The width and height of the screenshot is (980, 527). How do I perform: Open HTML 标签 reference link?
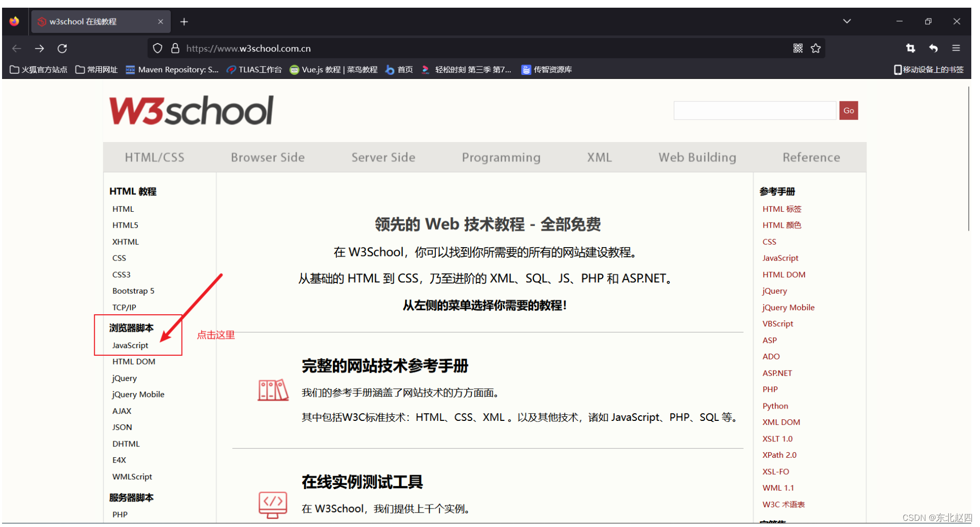click(782, 209)
